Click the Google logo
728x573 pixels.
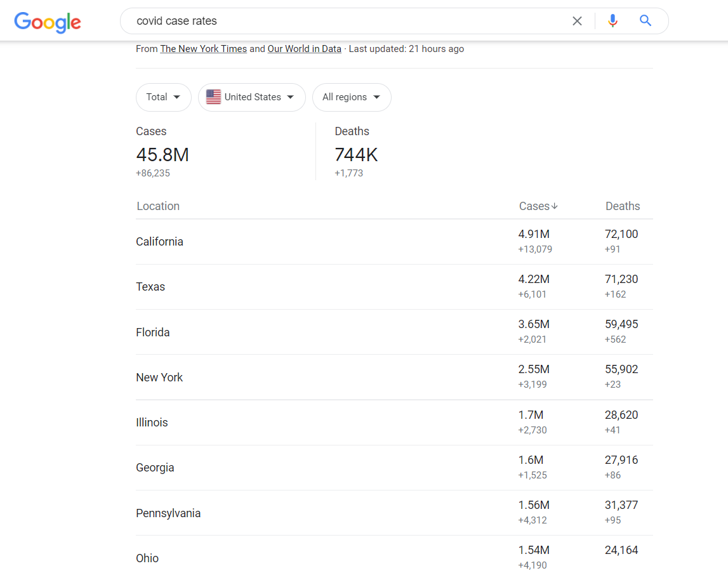click(x=48, y=22)
